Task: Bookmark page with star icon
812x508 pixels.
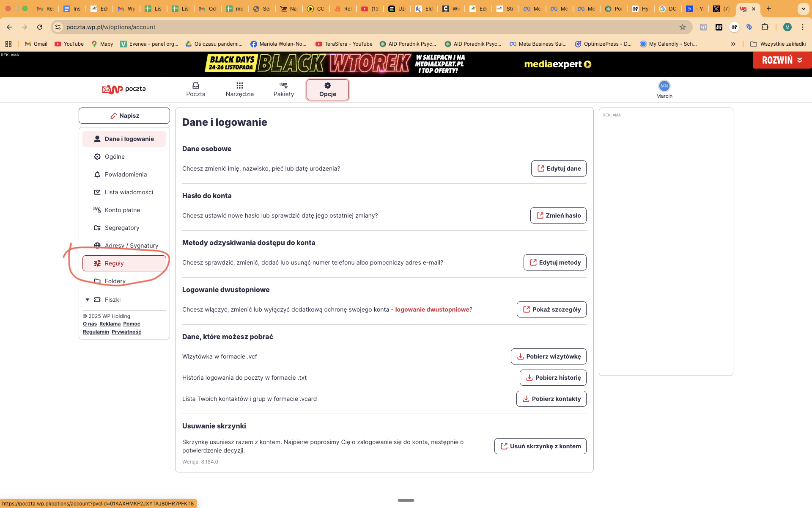Action: (x=682, y=27)
